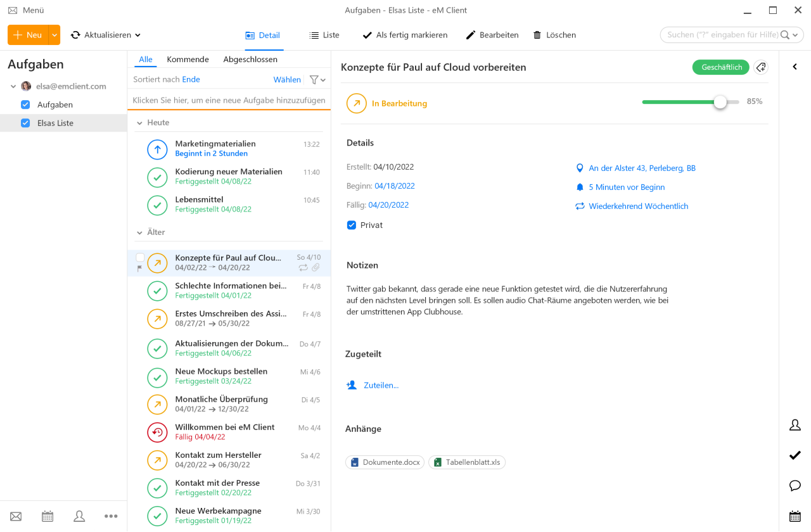The width and height of the screenshot is (811, 532).
Task: Switch to the Kommende tab
Action: coord(188,59)
